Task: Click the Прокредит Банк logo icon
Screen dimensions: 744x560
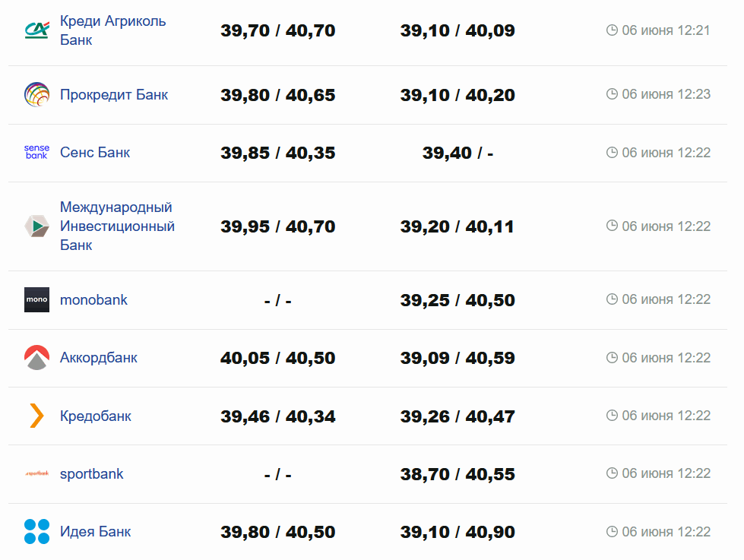Action: pyautogui.click(x=36, y=95)
